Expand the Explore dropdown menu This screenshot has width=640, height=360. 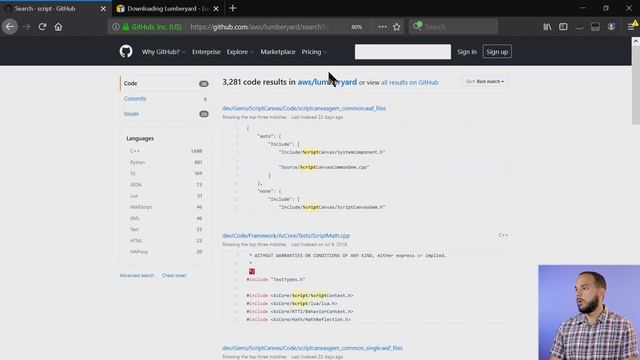click(240, 52)
